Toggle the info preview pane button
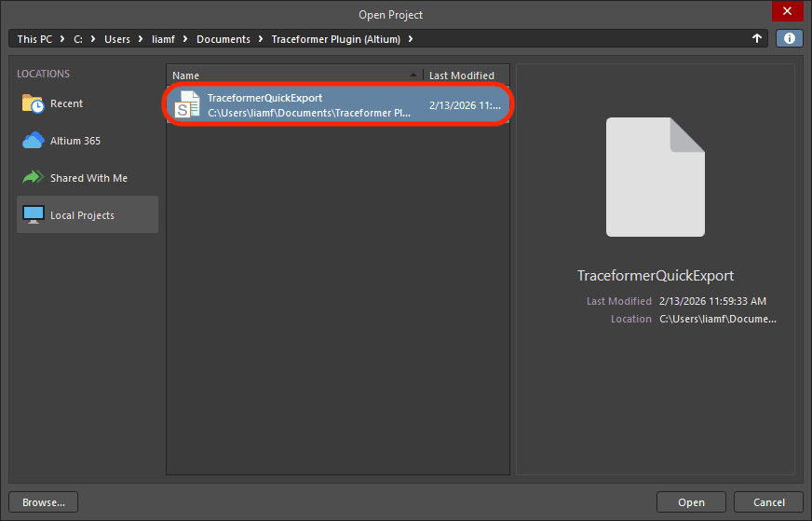 click(x=789, y=39)
